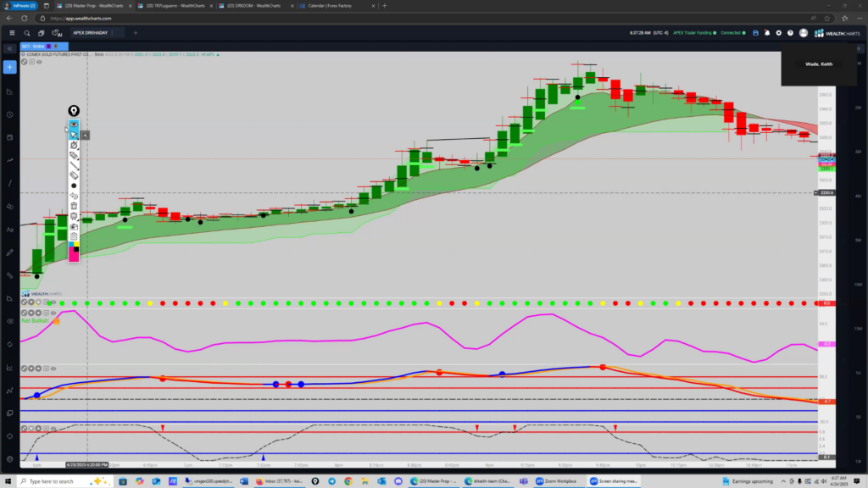
Task: Select the black dot marker tool
Action: pos(74,186)
